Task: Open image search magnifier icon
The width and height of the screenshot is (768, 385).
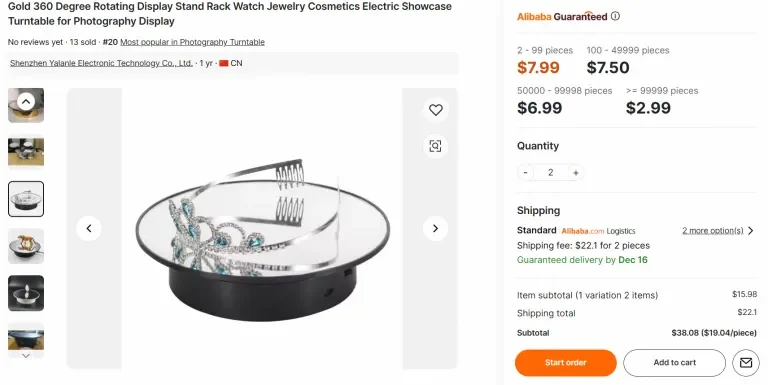Action: pos(435,146)
